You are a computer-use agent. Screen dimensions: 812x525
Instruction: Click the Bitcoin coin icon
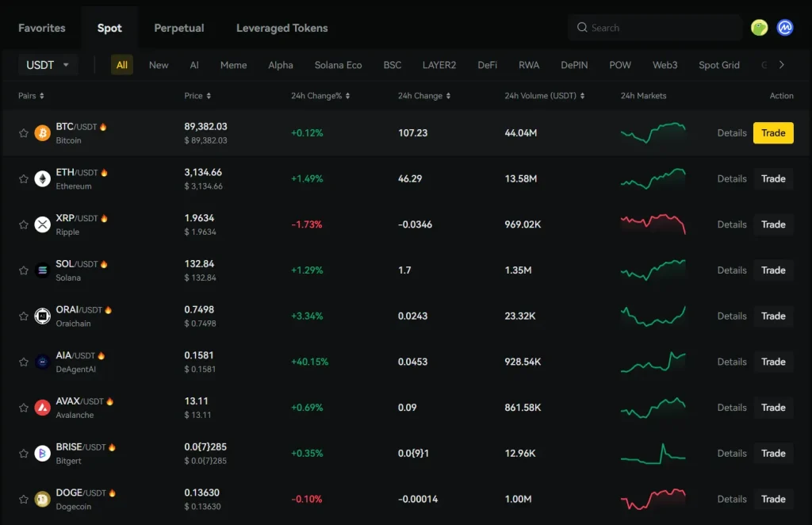click(42, 132)
